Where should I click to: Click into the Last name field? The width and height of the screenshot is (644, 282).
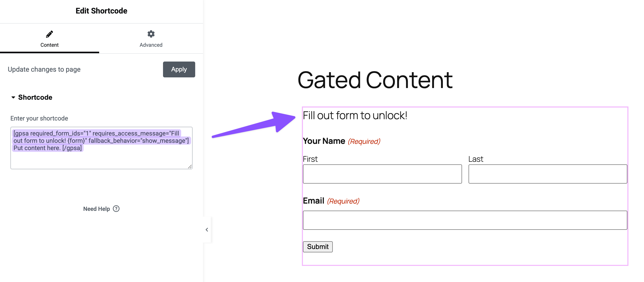tap(548, 174)
